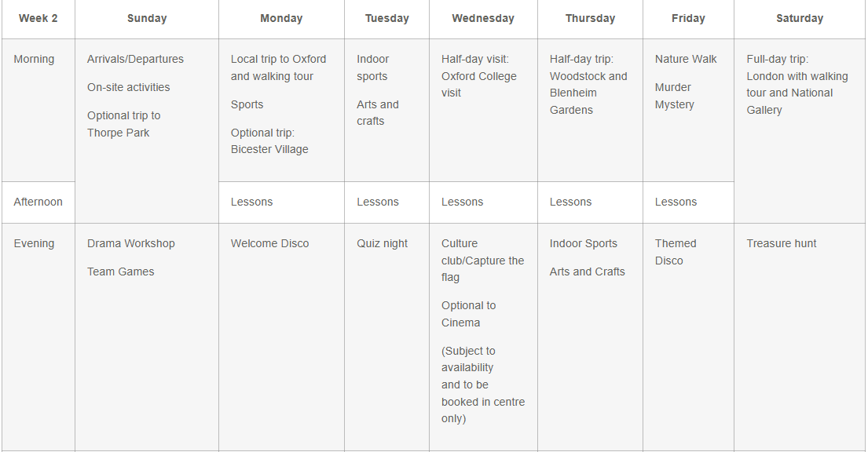Image resolution: width=868 pixels, height=452 pixels.
Task: Select the Sunday column header
Action: (147, 19)
